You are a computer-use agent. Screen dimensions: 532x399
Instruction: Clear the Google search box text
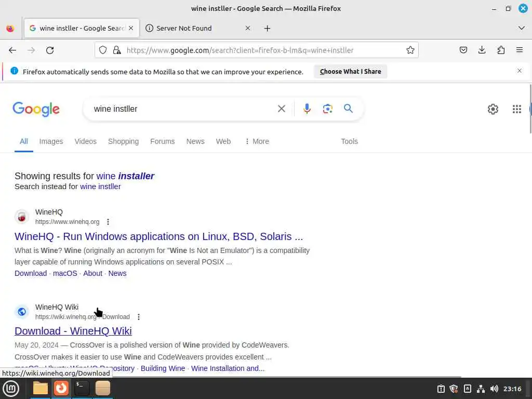(281, 109)
